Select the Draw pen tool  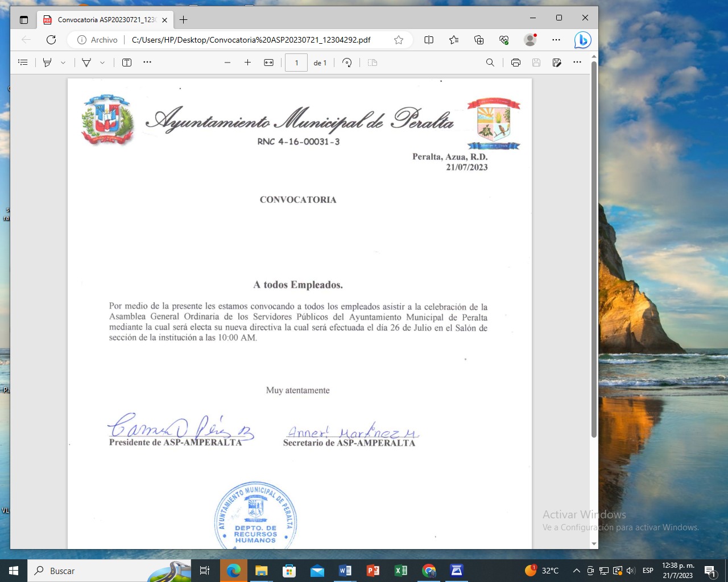tap(47, 63)
